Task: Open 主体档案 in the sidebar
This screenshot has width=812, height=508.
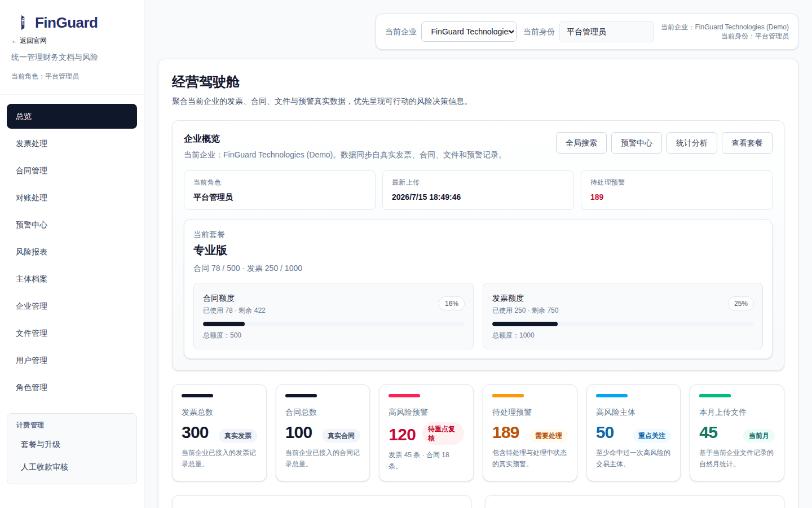Action: click(x=72, y=279)
